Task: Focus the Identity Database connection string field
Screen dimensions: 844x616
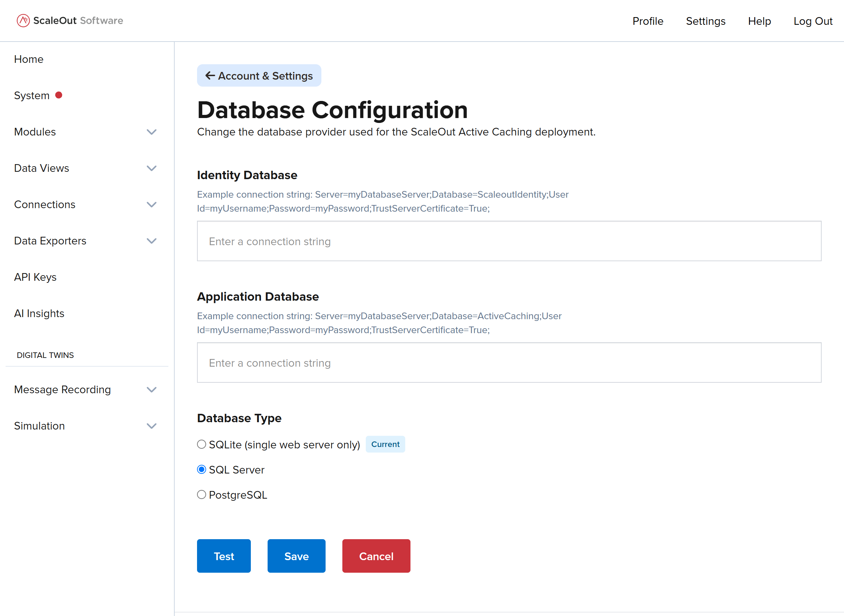Action: click(509, 241)
